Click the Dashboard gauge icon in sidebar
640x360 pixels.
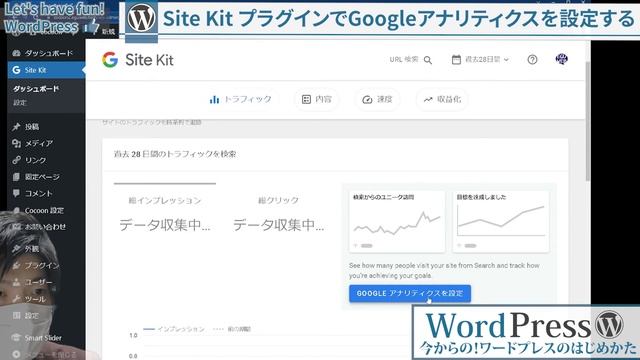click(16, 53)
